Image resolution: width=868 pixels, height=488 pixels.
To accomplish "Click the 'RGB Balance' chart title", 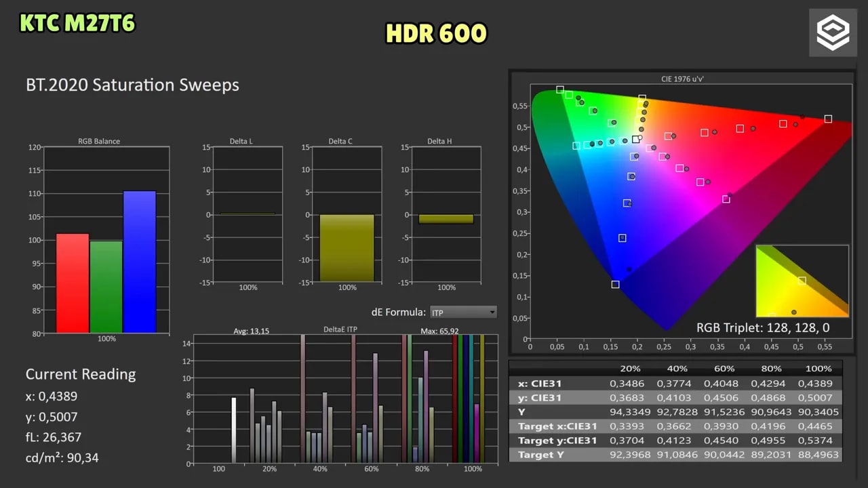I will [99, 142].
